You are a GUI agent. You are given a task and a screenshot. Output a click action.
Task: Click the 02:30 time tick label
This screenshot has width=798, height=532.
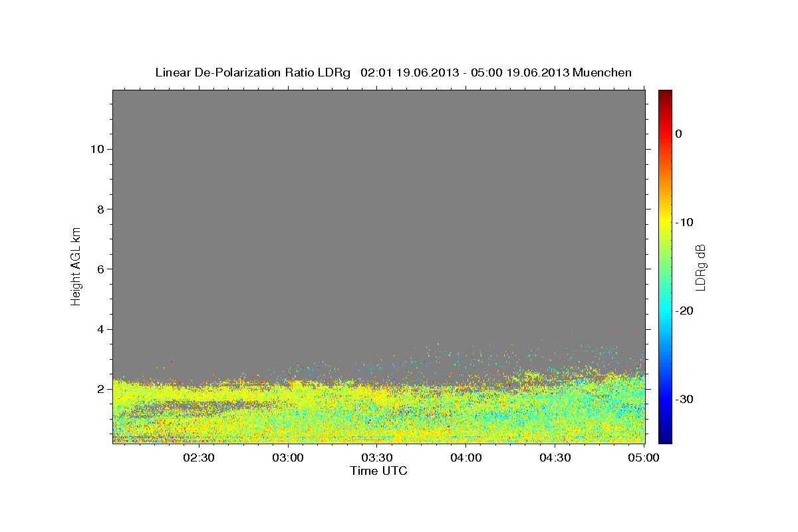(x=199, y=458)
